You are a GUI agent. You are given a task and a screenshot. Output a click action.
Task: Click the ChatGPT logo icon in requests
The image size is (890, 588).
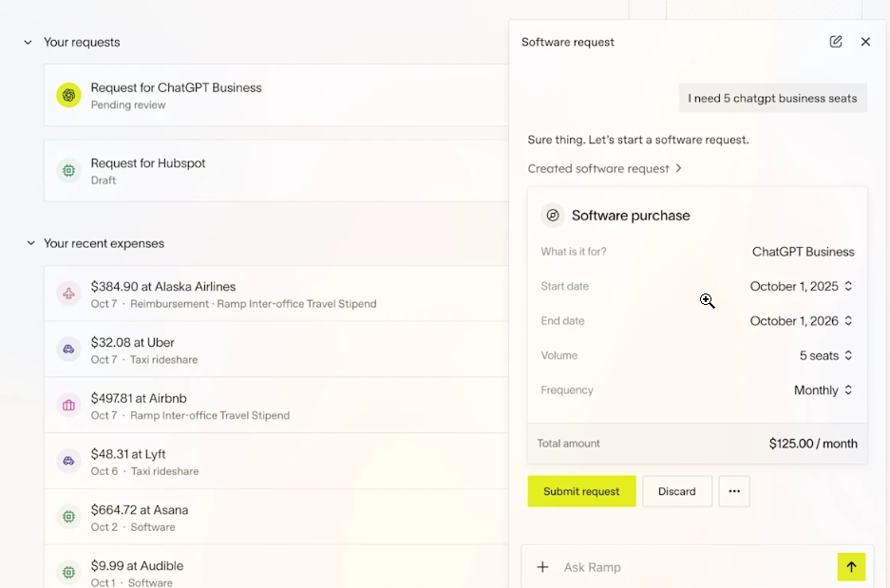click(68, 95)
